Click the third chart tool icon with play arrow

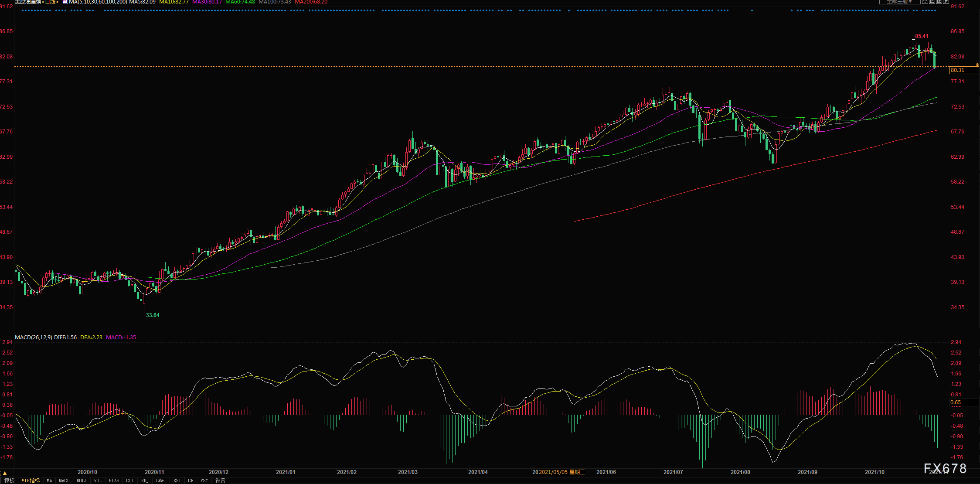(939, 2)
